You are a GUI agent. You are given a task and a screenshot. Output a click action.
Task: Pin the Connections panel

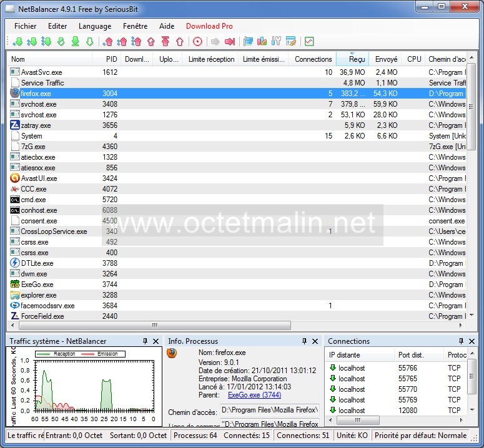pyautogui.click(x=461, y=341)
